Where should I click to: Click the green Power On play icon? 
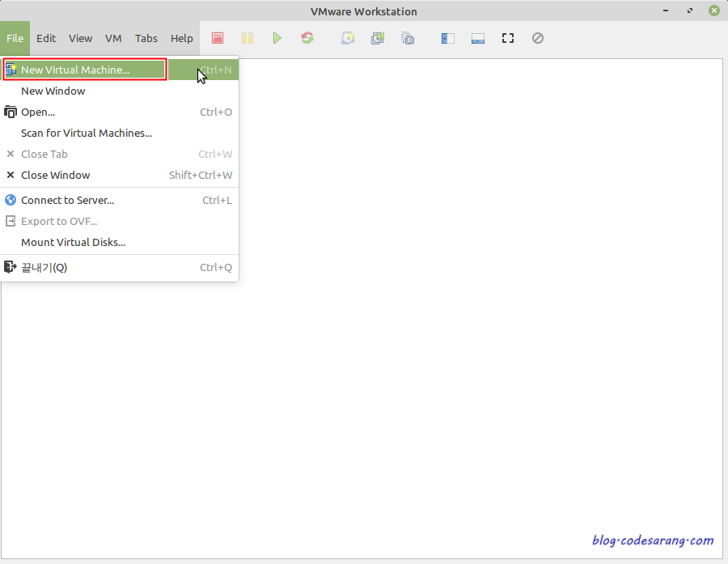point(277,38)
